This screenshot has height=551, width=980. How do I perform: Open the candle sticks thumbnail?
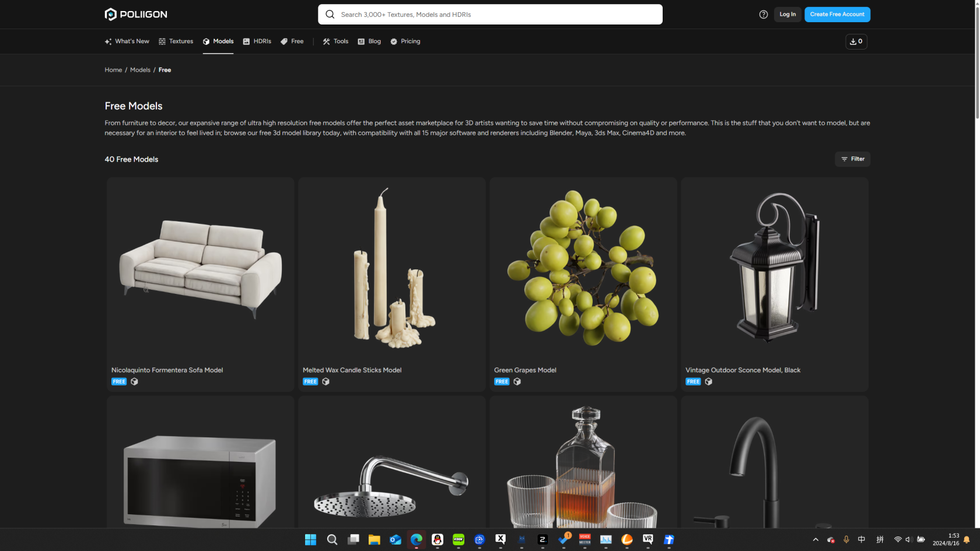(x=392, y=270)
